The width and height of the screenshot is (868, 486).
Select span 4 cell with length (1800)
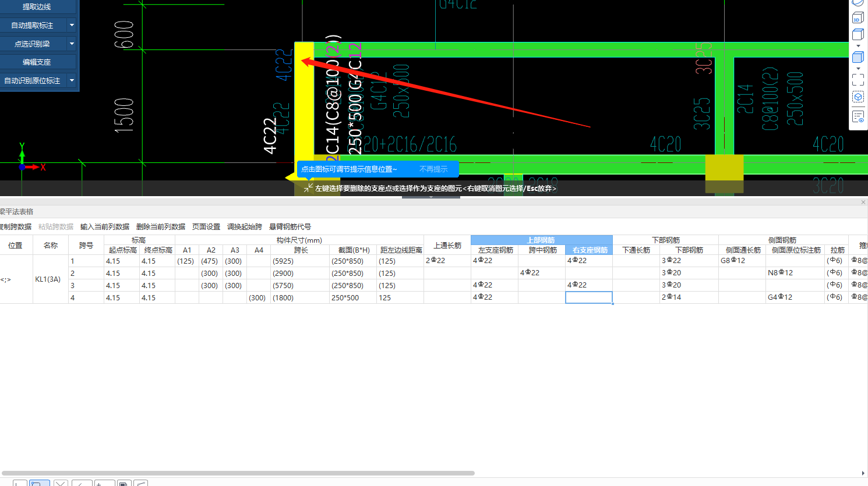300,297
